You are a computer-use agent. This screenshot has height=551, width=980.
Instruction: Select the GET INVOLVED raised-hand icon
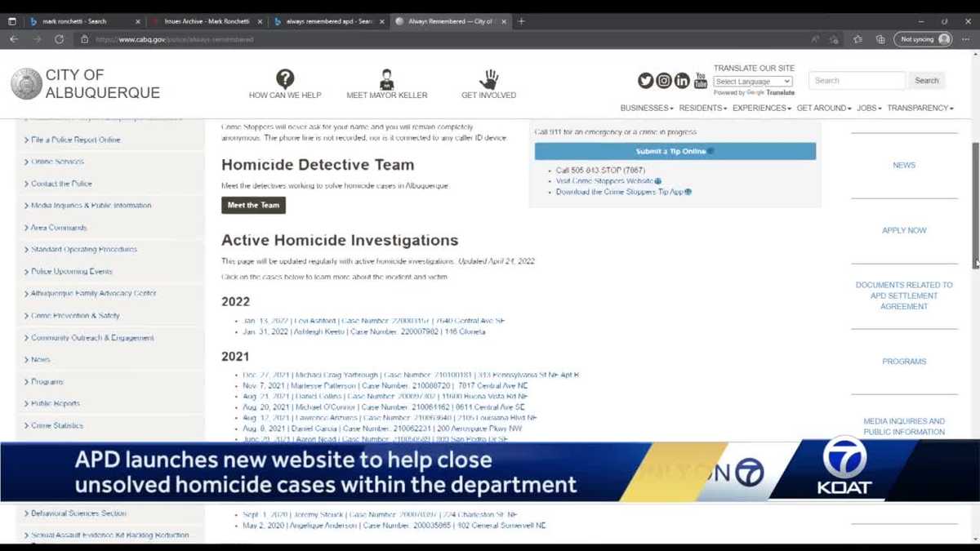pos(488,79)
